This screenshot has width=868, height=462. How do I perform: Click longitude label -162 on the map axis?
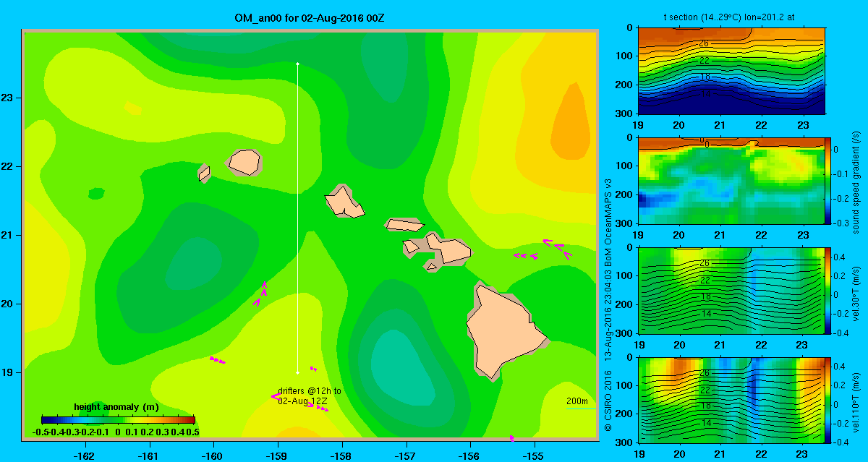point(85,455)
